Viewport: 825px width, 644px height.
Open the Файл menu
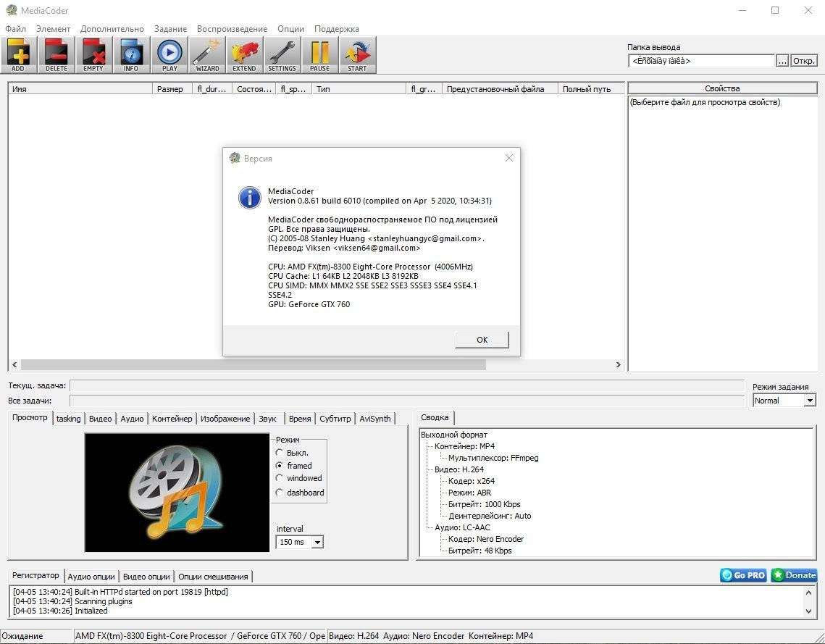click(16, 29)
